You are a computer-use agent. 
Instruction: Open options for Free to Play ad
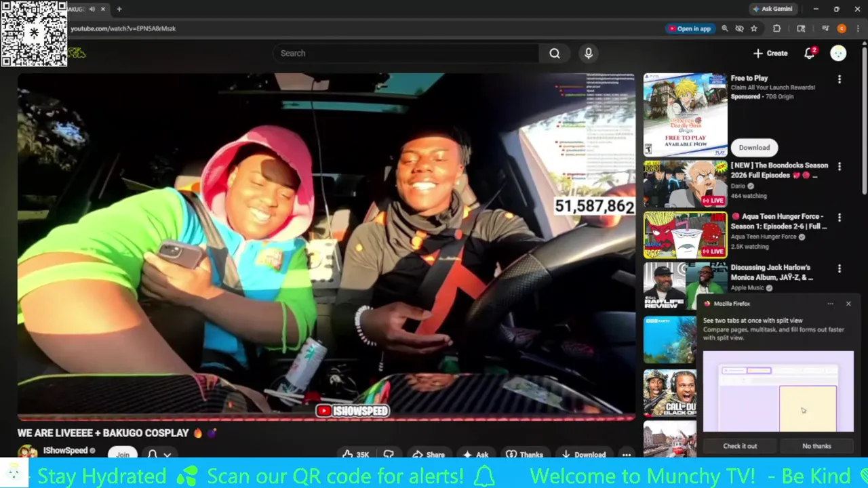(x=840, y=79)
